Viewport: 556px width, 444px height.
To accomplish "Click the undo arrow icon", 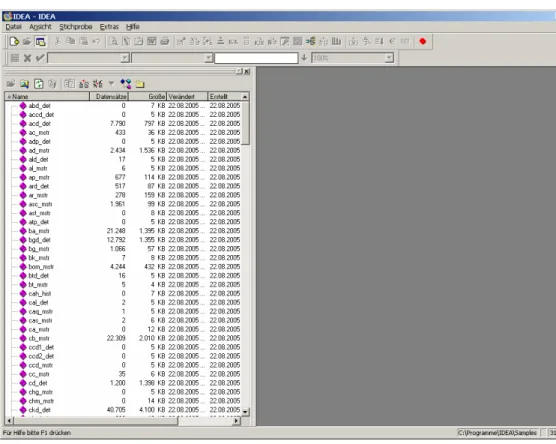I will point(96,41).
